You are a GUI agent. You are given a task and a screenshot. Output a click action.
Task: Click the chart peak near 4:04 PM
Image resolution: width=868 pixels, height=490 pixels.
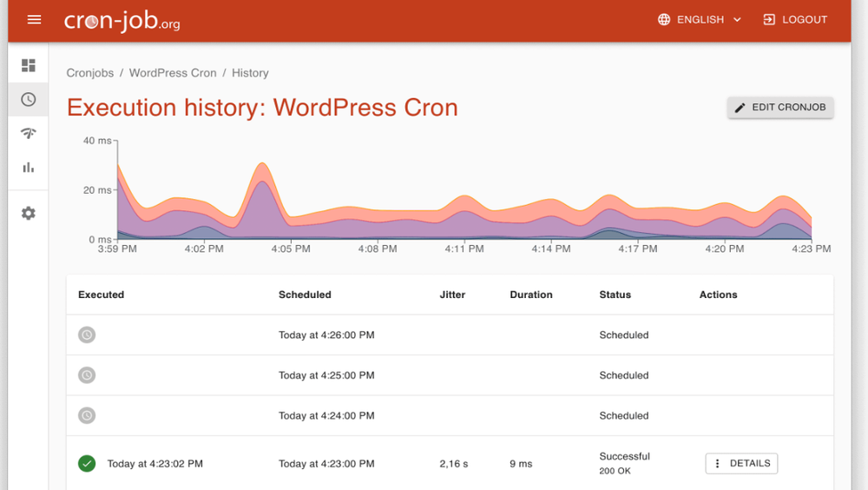[262, 163]
